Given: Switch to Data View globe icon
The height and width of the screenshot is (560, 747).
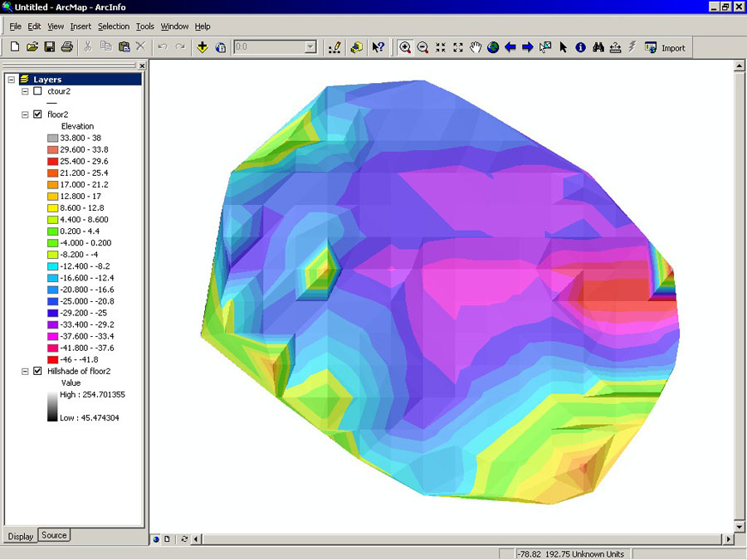Looking at the screenshot, I should pyautogui.click(x=156, y=539).
